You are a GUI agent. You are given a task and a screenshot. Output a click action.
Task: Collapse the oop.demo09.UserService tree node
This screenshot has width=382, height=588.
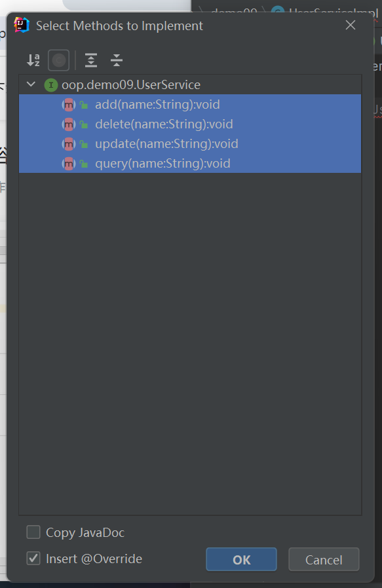pos(31,84)
